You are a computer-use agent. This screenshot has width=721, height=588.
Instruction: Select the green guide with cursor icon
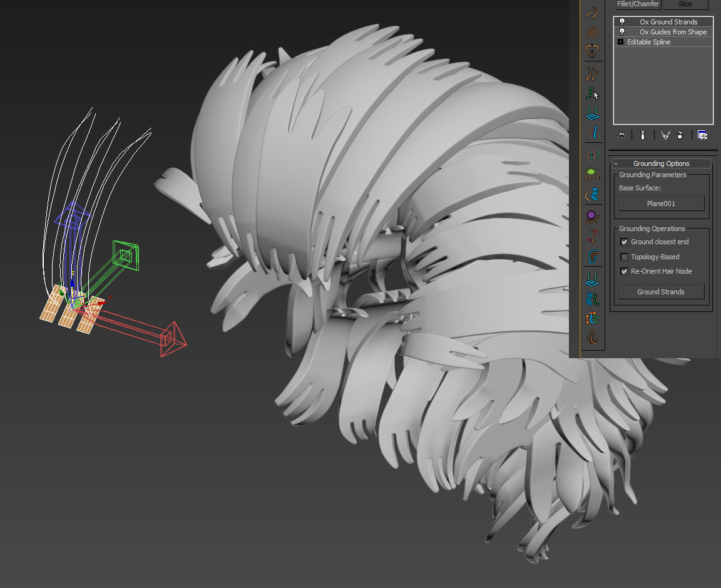(593, 94)
